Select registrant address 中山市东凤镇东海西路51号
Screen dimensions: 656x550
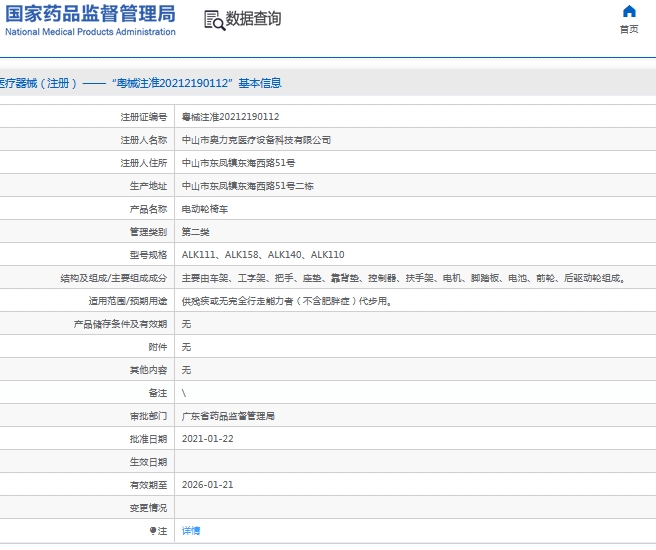click(x=238, y=163)
